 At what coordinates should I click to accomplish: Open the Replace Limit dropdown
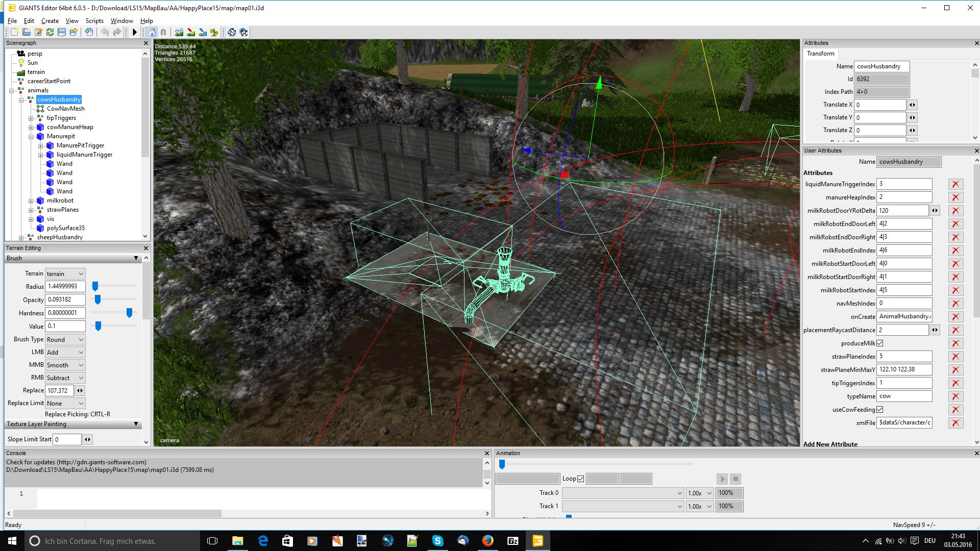[x=65, y=404]
